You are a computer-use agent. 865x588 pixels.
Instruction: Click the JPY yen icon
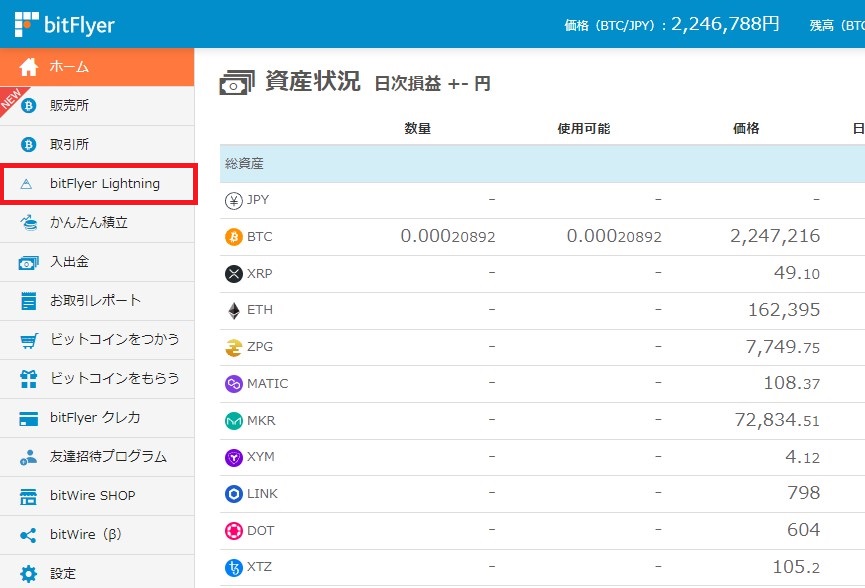click(234, 200)
